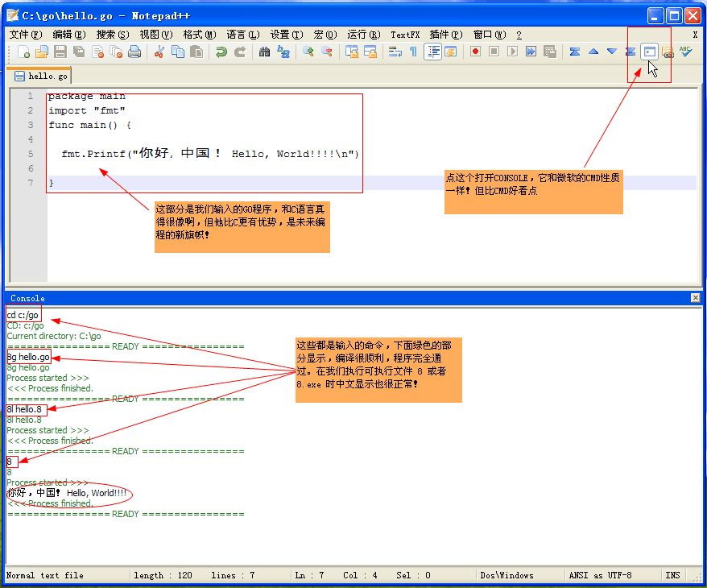The height and width of the screenshot is (588, 707).
Task: Select the hello.go document tab
Action: point(41,76)
